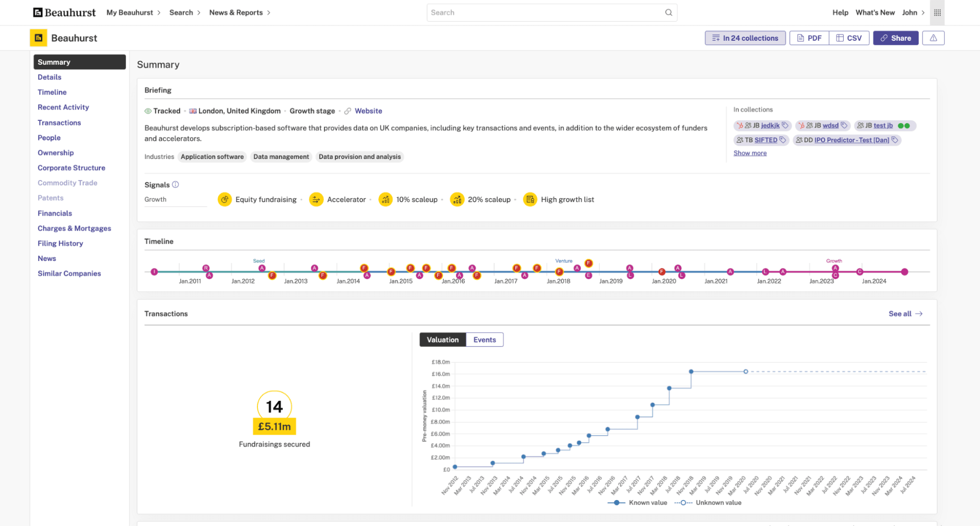Open the IPO Predictor - Test [Dan] collection

coord(852,140)
